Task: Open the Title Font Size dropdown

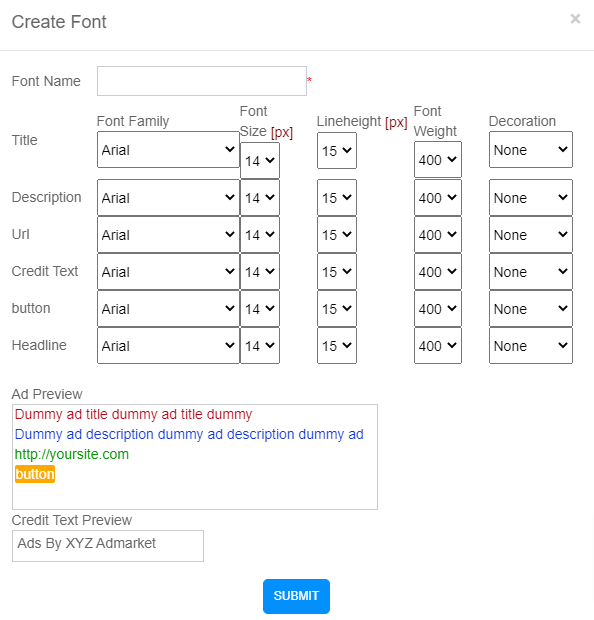Action: click(x=260, y=161)
